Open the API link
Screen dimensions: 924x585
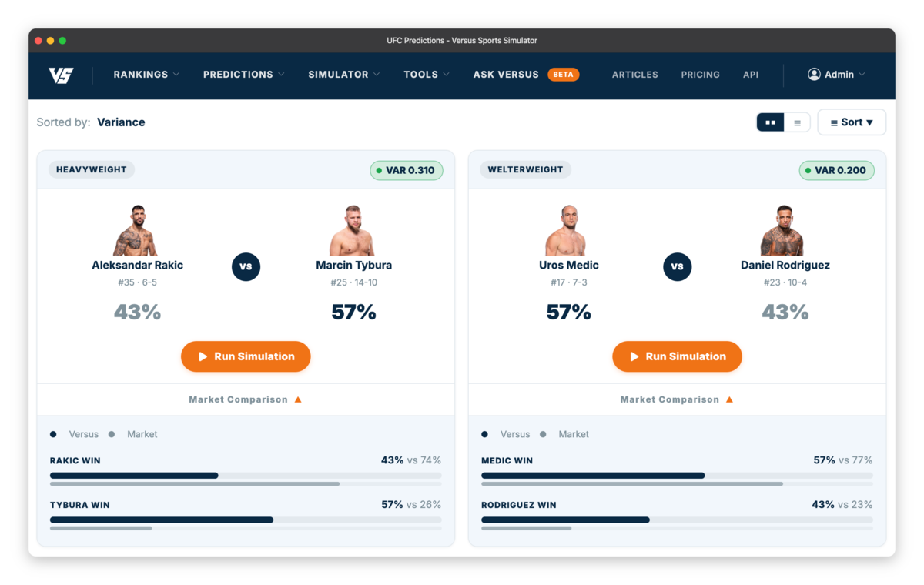click(751, 75)
